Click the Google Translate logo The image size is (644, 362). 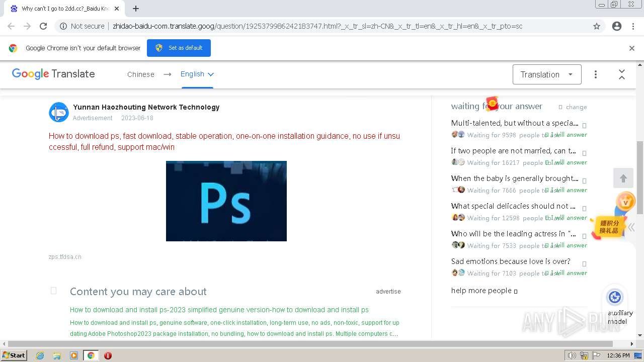(x=53, y=74)
